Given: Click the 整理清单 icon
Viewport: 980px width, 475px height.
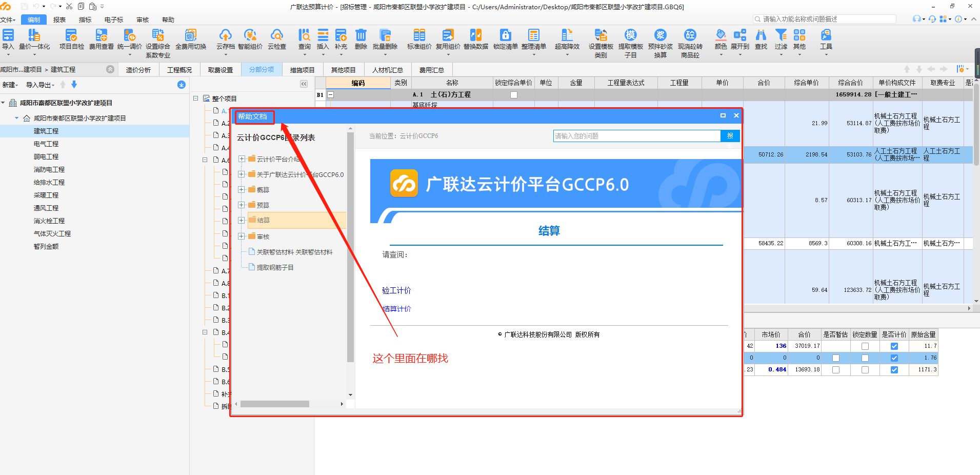Looking at the screenshot, I should [x=534, y=35].
